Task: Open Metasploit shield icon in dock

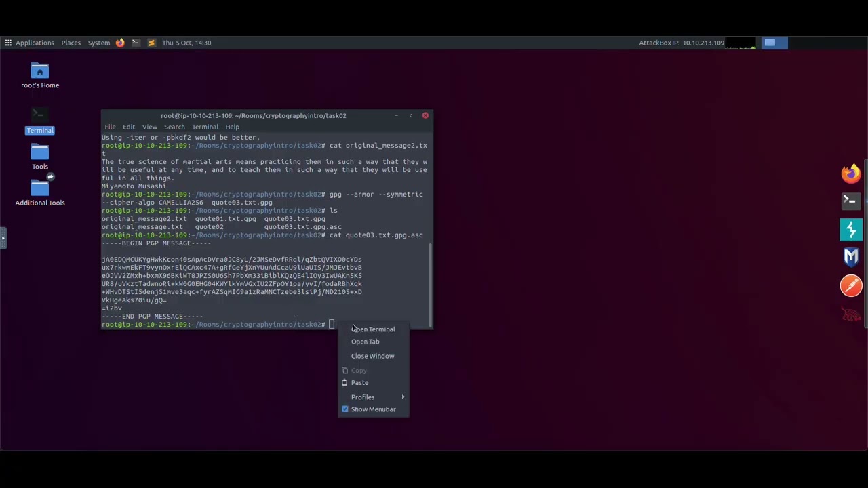Action: point(851,258)
